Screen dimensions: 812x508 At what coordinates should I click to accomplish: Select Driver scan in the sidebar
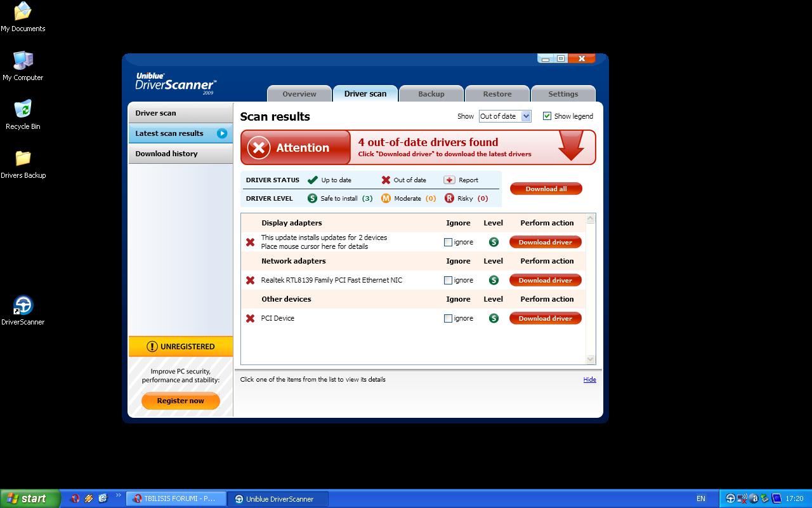(x=181, y=113)
